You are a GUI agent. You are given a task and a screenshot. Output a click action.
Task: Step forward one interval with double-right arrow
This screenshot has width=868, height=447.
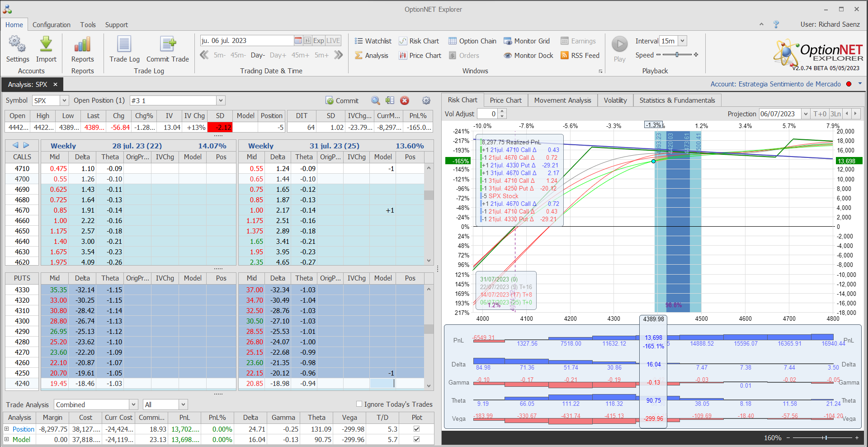(339, 55)
